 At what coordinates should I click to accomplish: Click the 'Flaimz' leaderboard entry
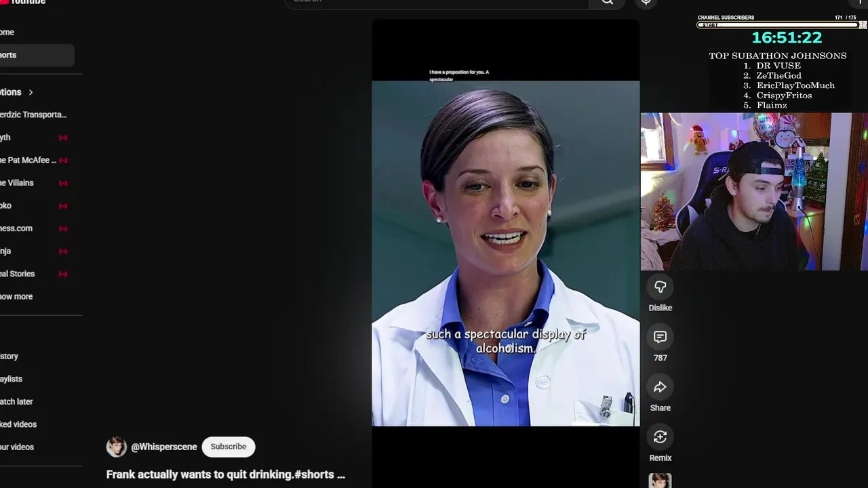click(772, 105)
